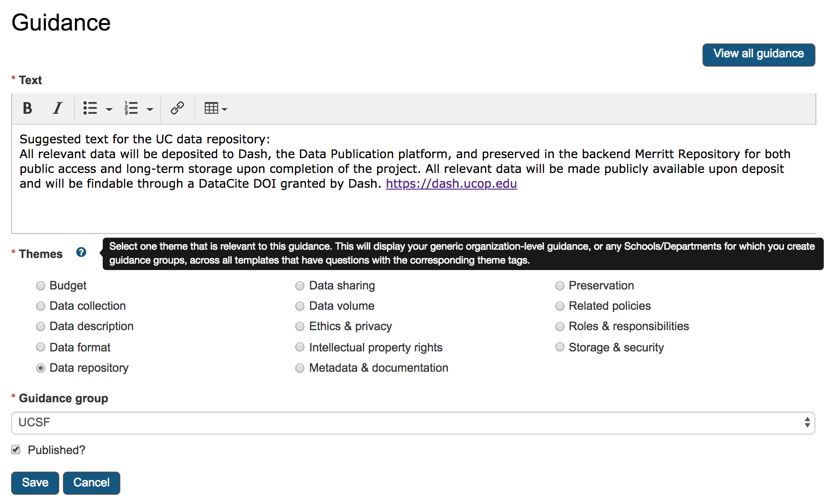This screenshot has height=504, width=833.
Task: Choose the Ethics & privacy theme
Action: pyautogui.click(x=300, y=326)
